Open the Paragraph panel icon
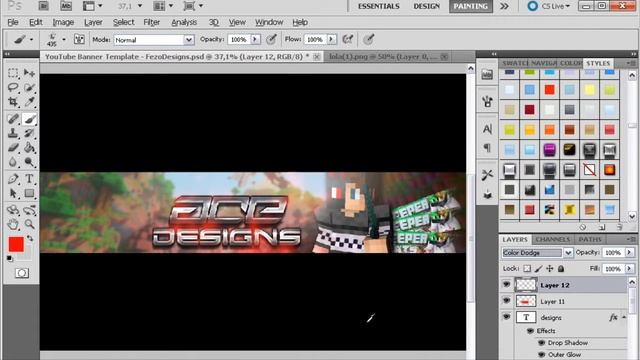The image size is (640, 360). click(487, 148)
